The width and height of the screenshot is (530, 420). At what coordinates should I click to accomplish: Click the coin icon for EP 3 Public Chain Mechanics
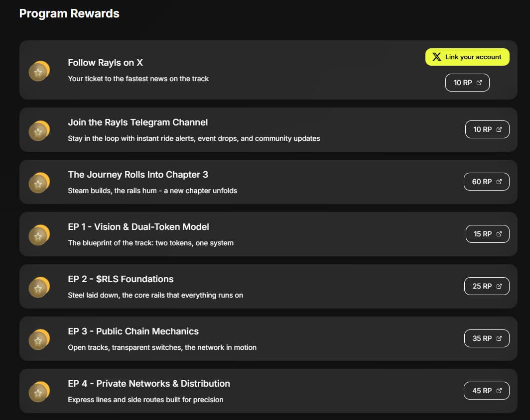[39, 340]
